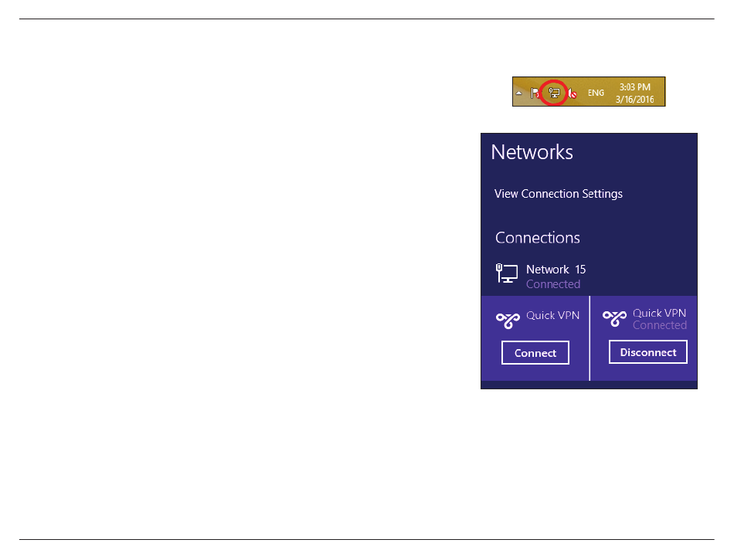
Task: Click the muted volume speaker icon
Action: pos(572,93)
